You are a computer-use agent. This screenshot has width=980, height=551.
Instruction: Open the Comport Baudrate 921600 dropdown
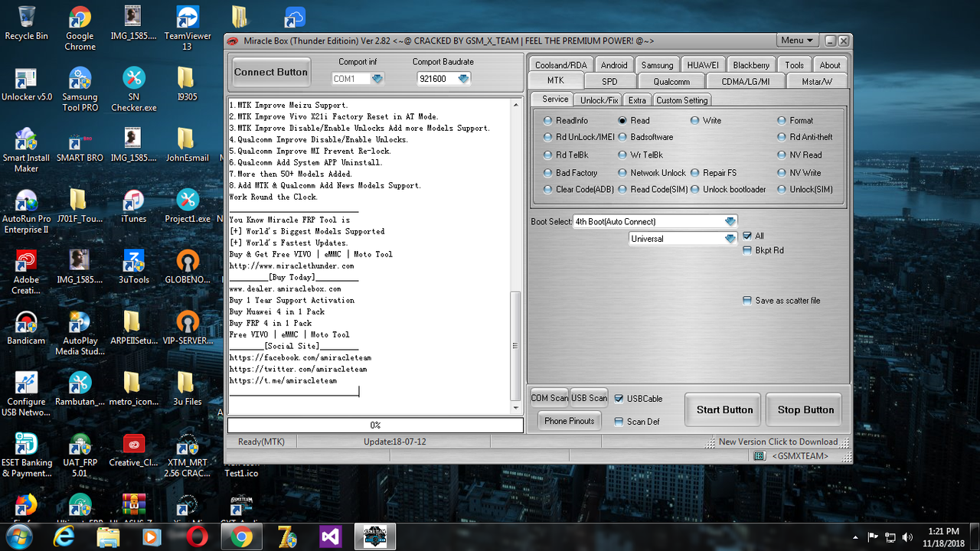[x=443, y=79]
